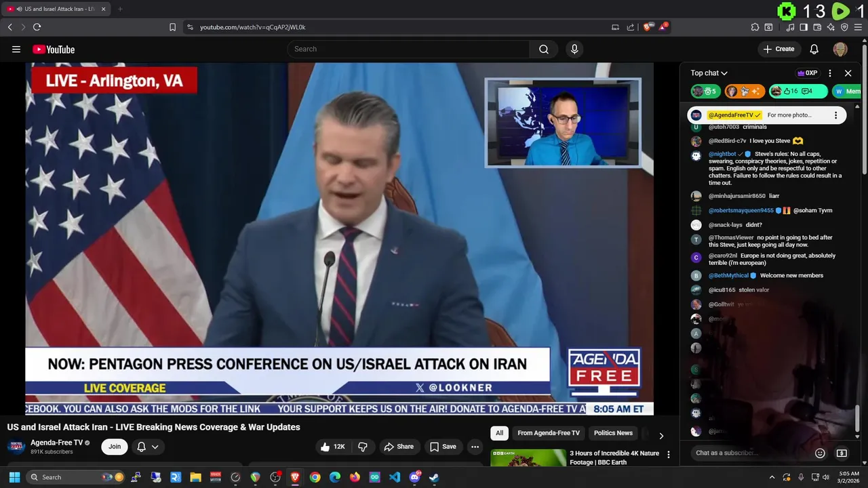The height and width of the screenshot is (488, 868).
Task: Save video to playlist
Action: coord(443,447)
